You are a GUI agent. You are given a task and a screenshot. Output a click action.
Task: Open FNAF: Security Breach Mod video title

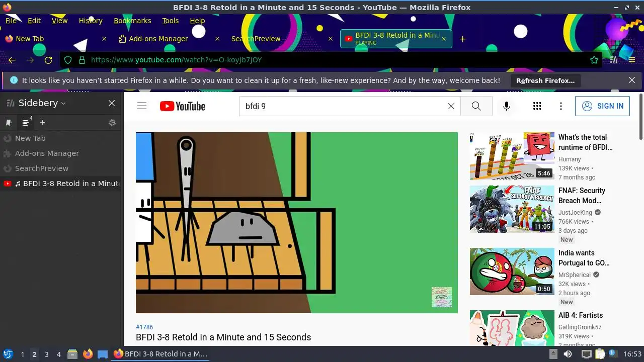582,196
